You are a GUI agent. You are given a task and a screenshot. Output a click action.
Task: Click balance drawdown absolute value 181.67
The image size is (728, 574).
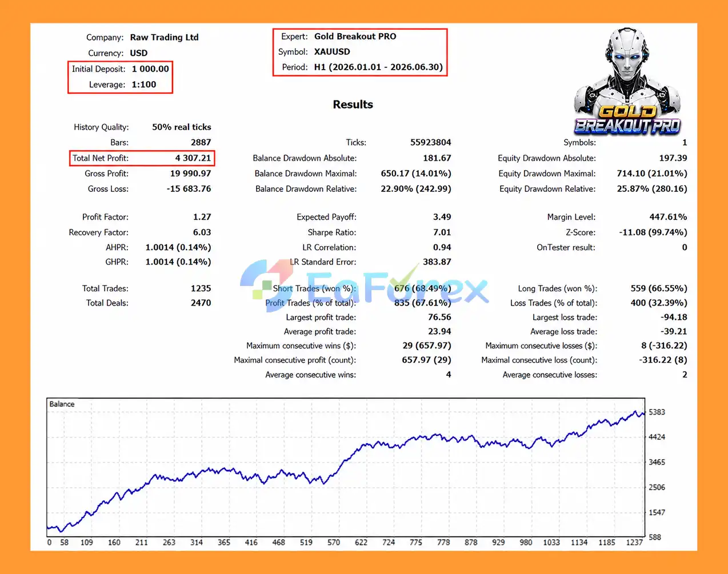[437, 158]
